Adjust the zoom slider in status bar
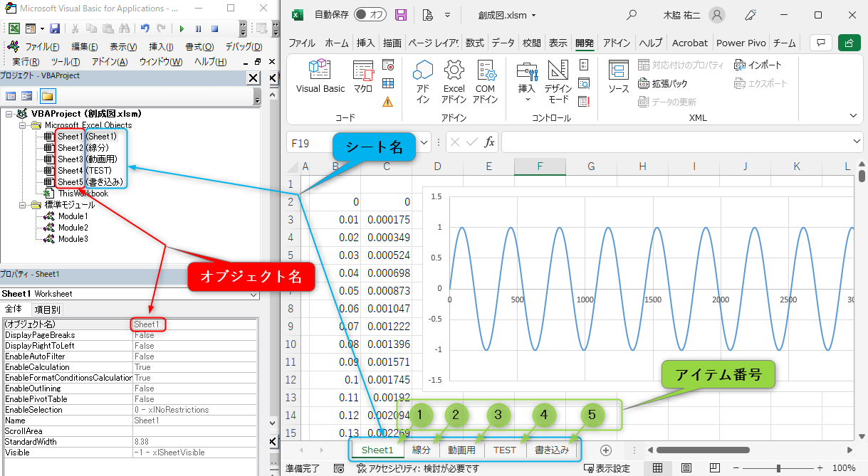Image resolution: width=868 pixels, height=476 pixels. (x=778, y=468)
